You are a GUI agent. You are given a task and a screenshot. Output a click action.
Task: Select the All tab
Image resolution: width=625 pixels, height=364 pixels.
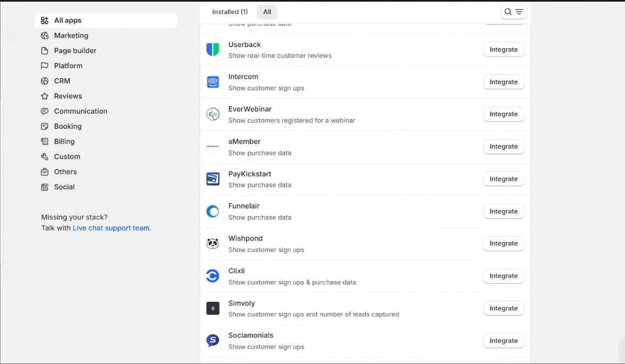267,12
